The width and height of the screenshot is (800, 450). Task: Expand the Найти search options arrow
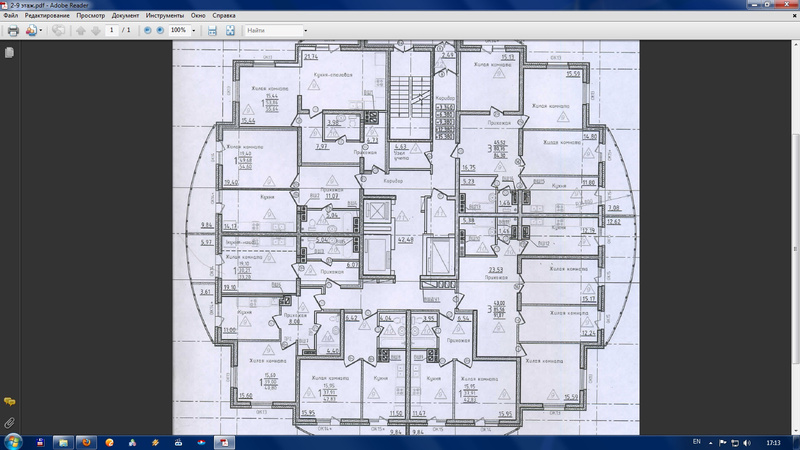click(x=306, y=31)
